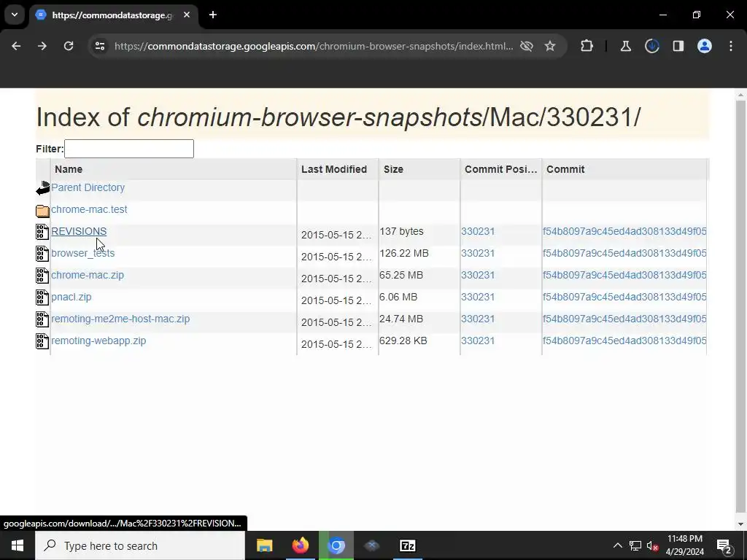Click the network tray icon
This screenshot has height=560, width=747.
point(635,545)
